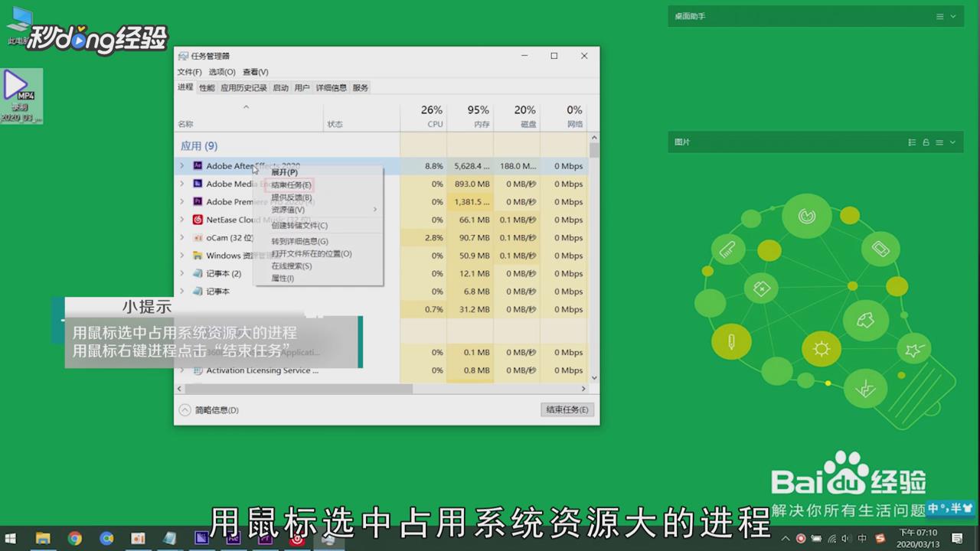The width and height of the screenshot is (980, 551).
Task: Click the vertical scrollbar down arrow
Action: 594,378
